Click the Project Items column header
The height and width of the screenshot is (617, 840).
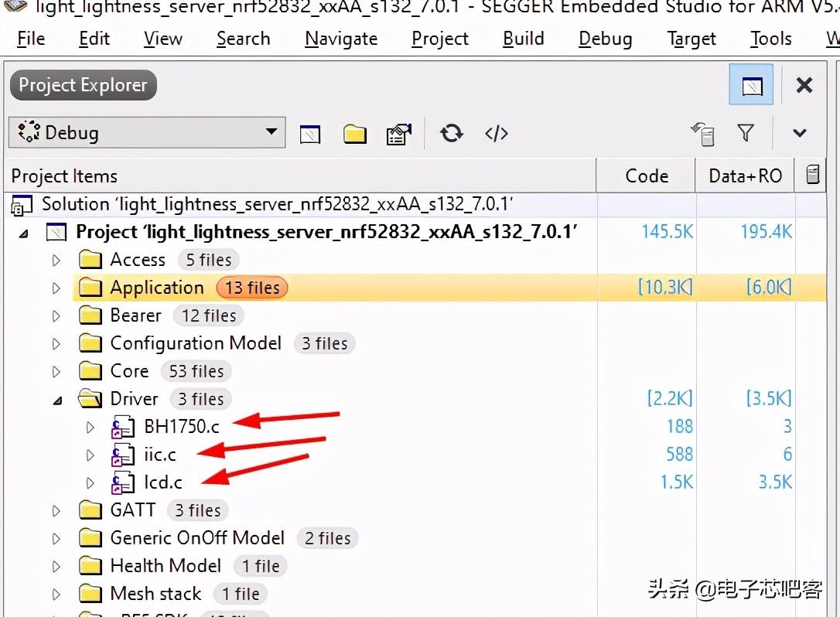tap(300, 176)
